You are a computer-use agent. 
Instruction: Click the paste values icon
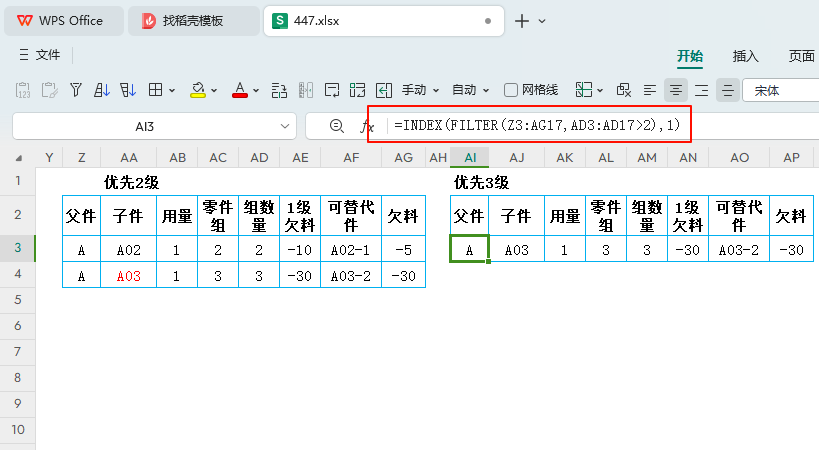coord(23,90)
